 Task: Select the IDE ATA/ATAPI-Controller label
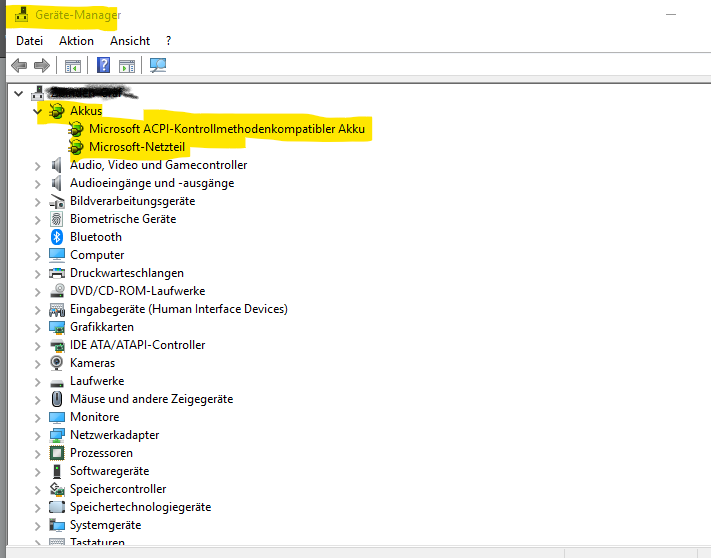(x=137, y=345)
